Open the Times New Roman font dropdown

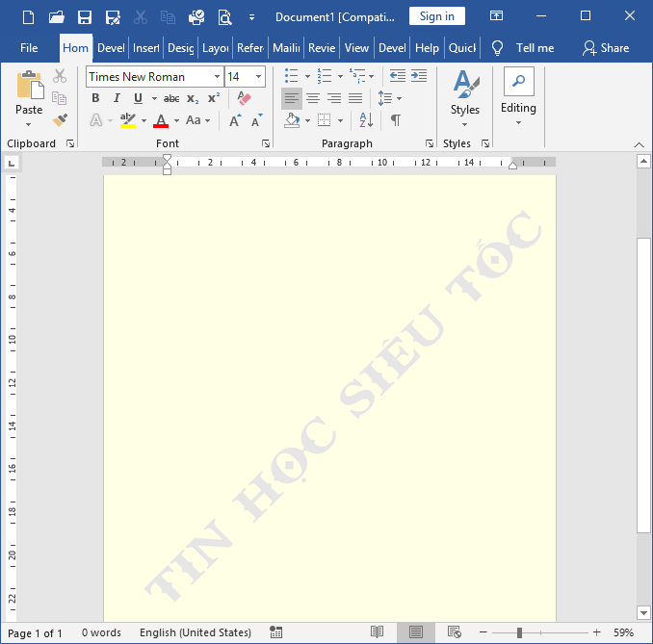tap(217, 77)
